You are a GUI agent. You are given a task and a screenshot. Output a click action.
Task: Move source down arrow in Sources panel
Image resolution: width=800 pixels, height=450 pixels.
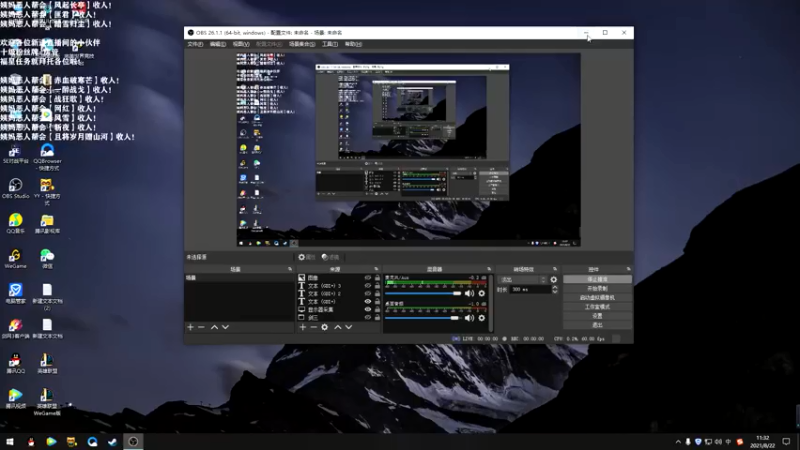tap(349, 327)
